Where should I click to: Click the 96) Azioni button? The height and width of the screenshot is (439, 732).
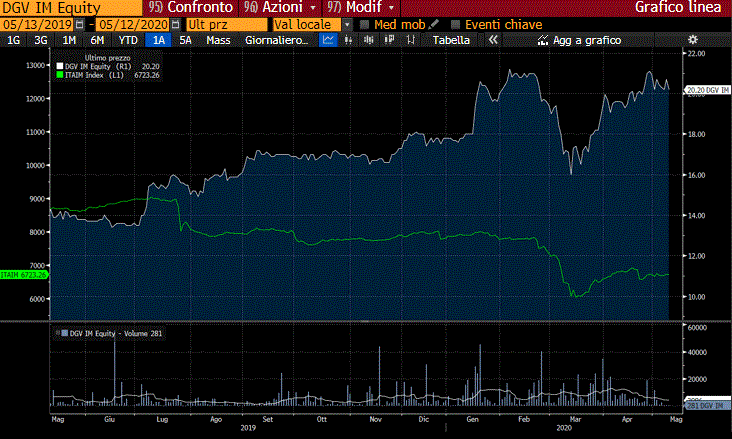tap(280, 7)
